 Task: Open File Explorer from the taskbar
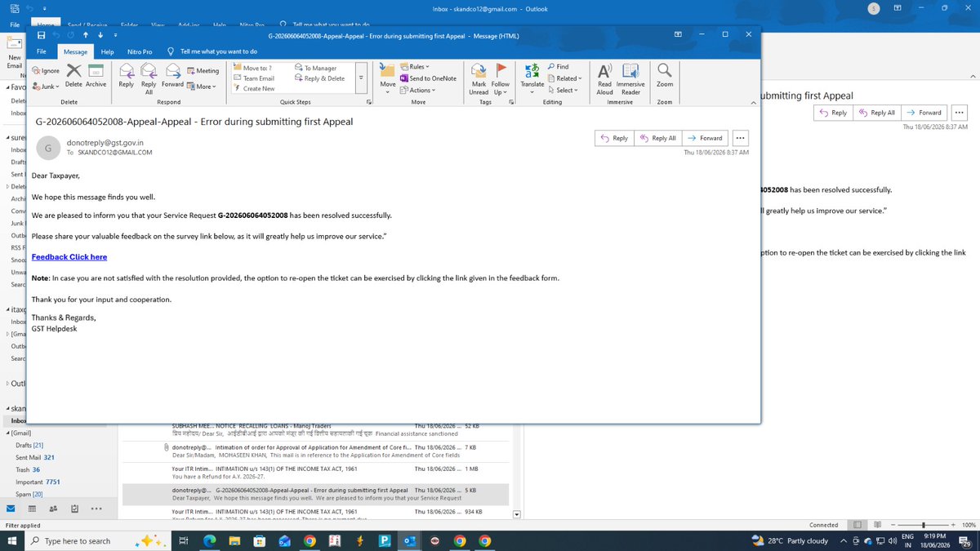[x=233, y=540]
